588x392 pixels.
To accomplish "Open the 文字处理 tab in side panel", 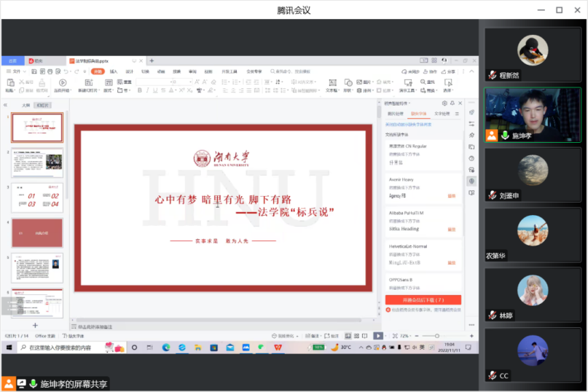I will [442, 114].
